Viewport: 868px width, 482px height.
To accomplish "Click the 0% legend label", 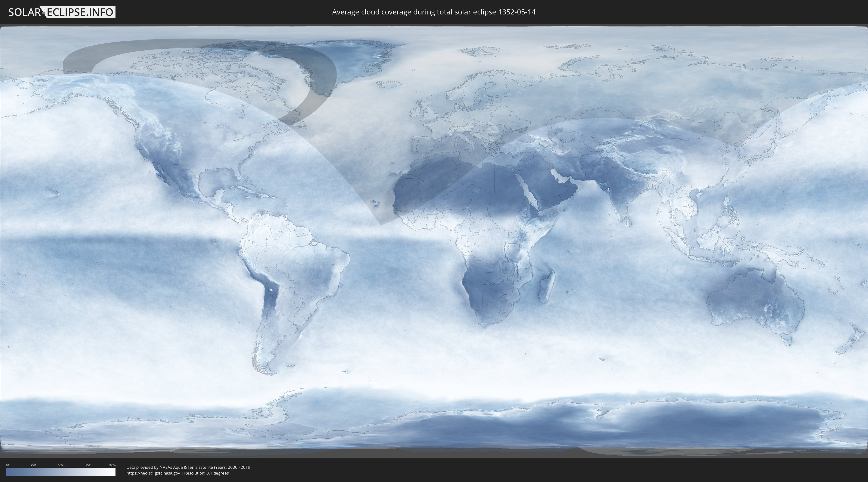I will click(x=8, y=465).
